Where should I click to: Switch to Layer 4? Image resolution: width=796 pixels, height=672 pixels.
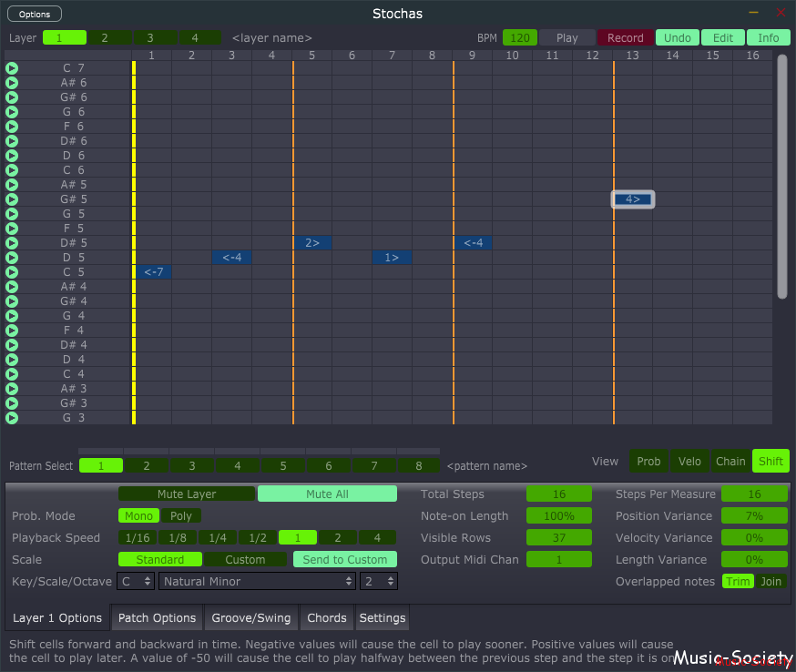click(x=200, y=38)
